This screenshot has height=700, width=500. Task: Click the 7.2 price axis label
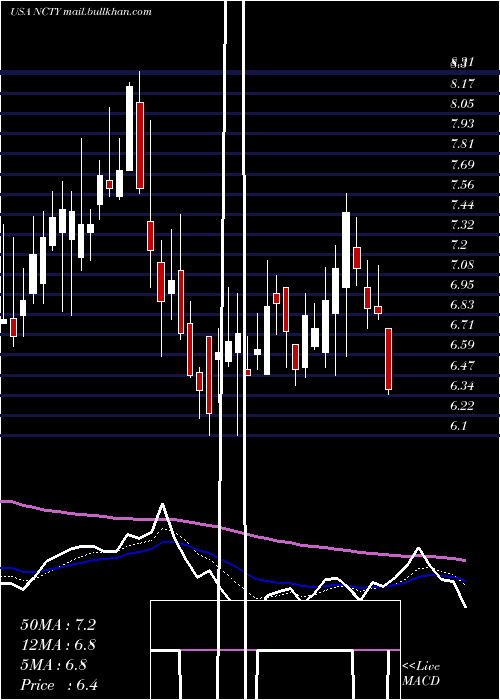[x=458, y=245]
